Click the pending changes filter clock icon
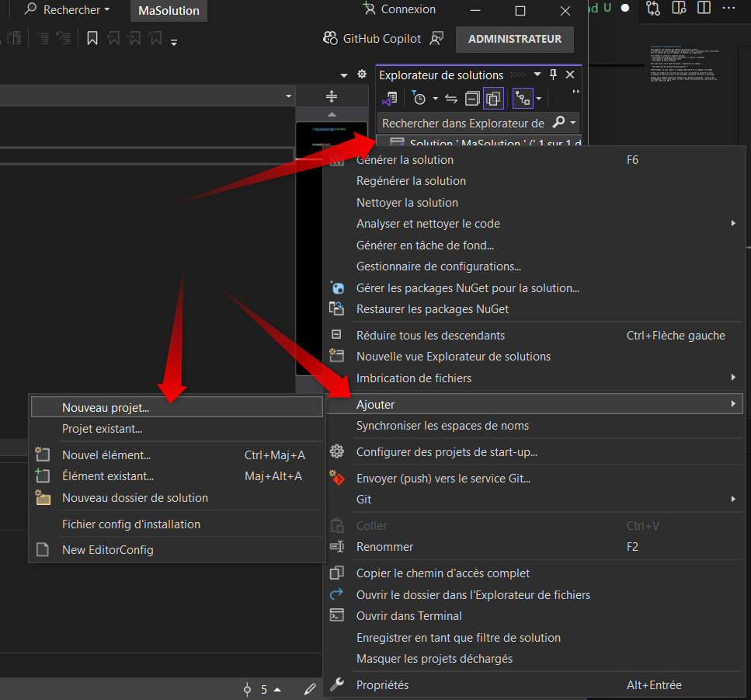The image size is (751, 700). pos(419,99)
